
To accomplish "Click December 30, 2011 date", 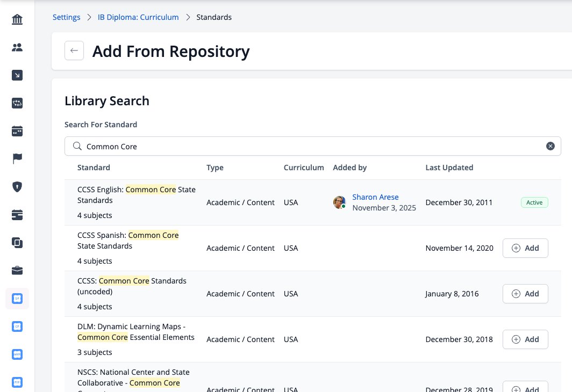I will [459, 202].
